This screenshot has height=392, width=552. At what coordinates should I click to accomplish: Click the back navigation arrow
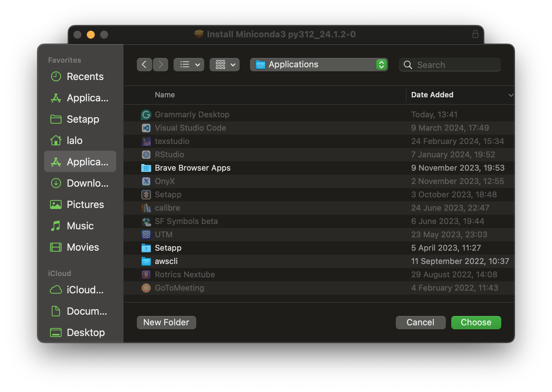[x=144, y=64]
